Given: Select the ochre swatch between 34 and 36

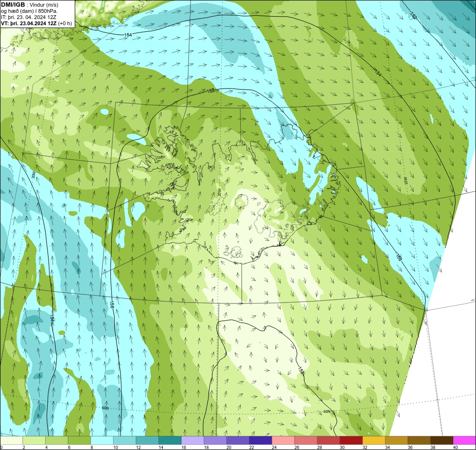Looking at the screenshot, I should tap(397, 440).
